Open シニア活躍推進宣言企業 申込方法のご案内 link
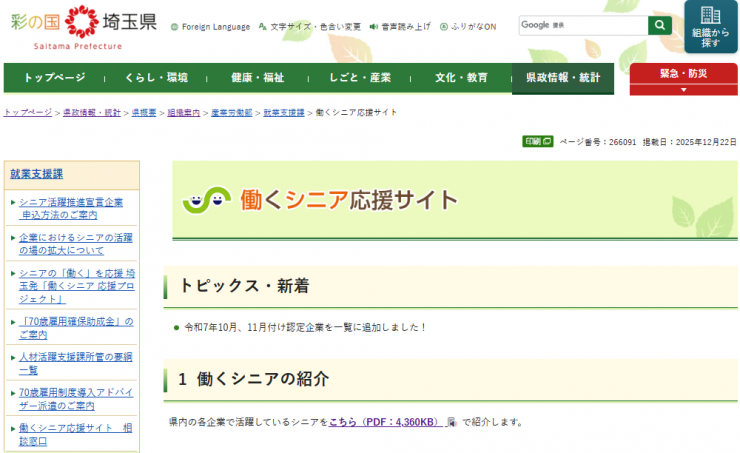Screen dimensions: 740x453 tap(71, 209)
